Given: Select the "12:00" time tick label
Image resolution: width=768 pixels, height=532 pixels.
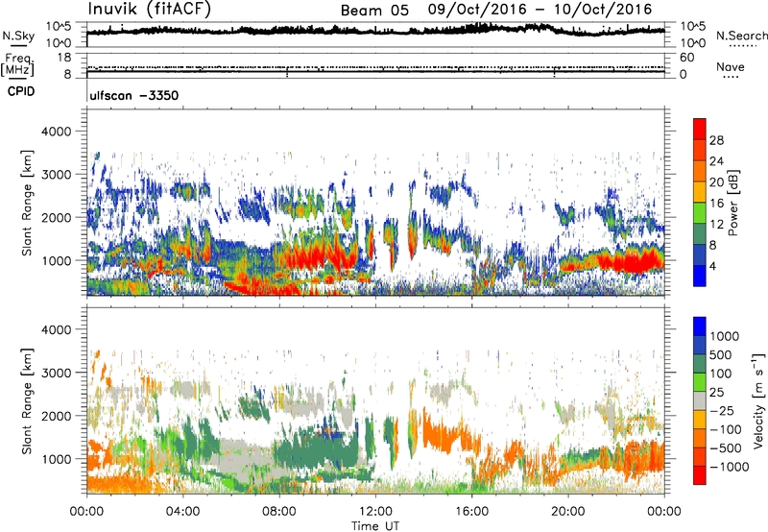Looking at the screenshot, I should pyautogui.click(x=375, y=512).
